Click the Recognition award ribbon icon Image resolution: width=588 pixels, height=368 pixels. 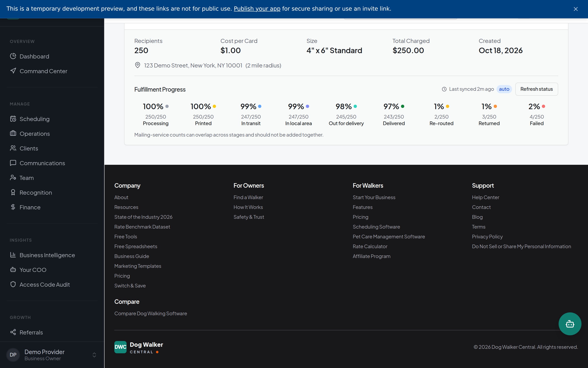coord(13,192)
